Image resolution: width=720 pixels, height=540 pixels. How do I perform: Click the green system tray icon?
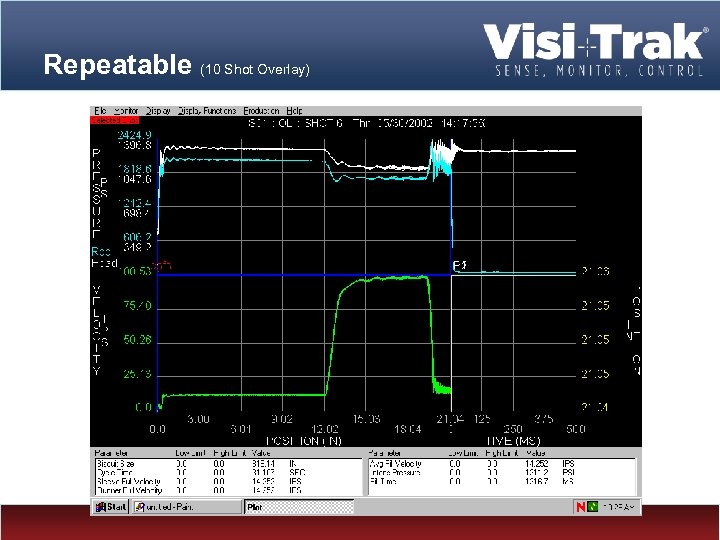(x=593, y=507)
